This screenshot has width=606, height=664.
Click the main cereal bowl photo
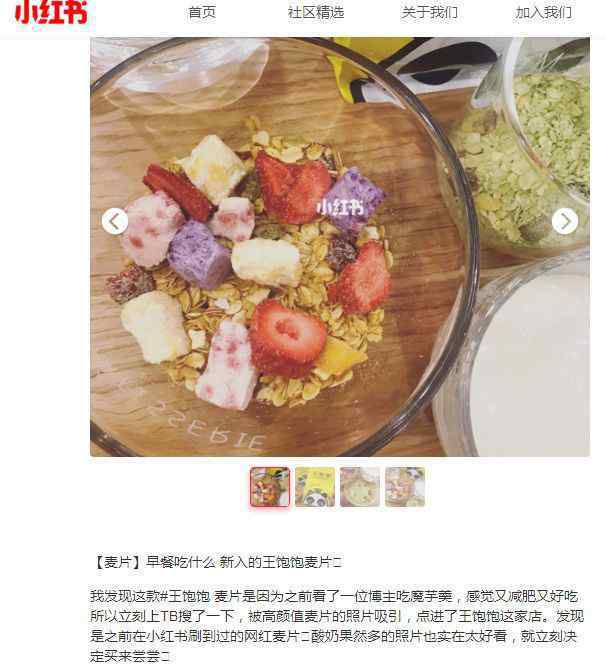(x=340, y=247)
